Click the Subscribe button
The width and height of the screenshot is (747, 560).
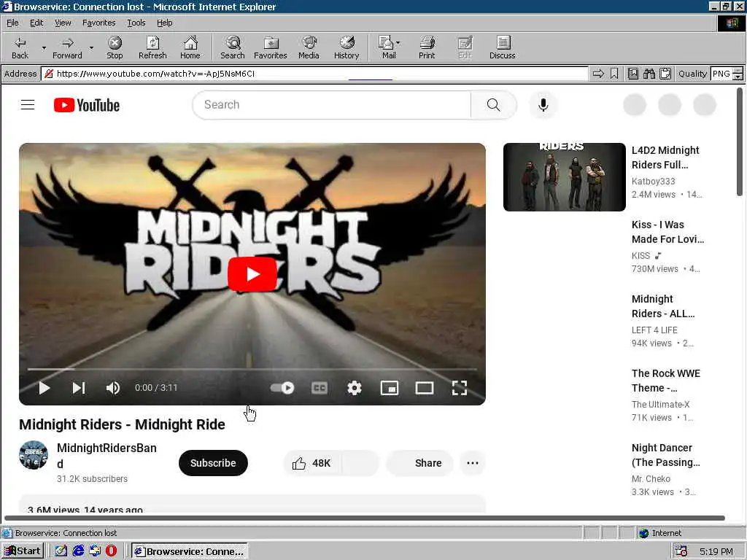213,463
